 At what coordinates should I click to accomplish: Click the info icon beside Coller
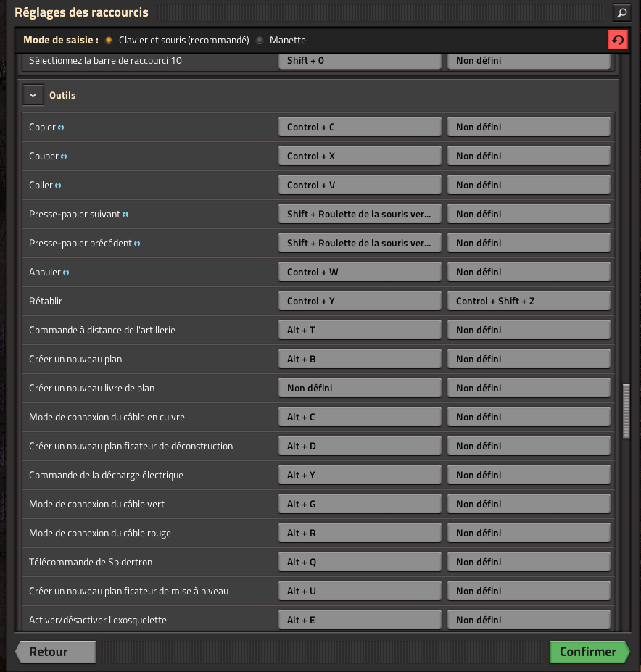(58, 186)
